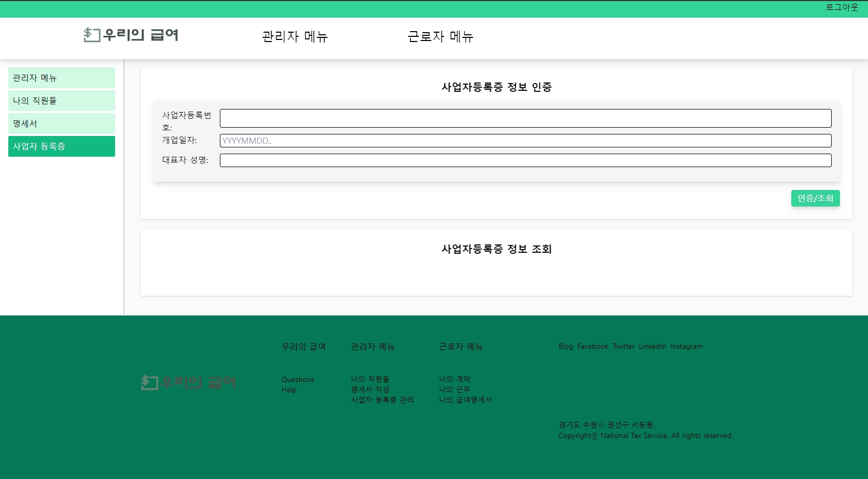Visit the LinkedIn footer link
868x479 pixels.
[652, 346]
